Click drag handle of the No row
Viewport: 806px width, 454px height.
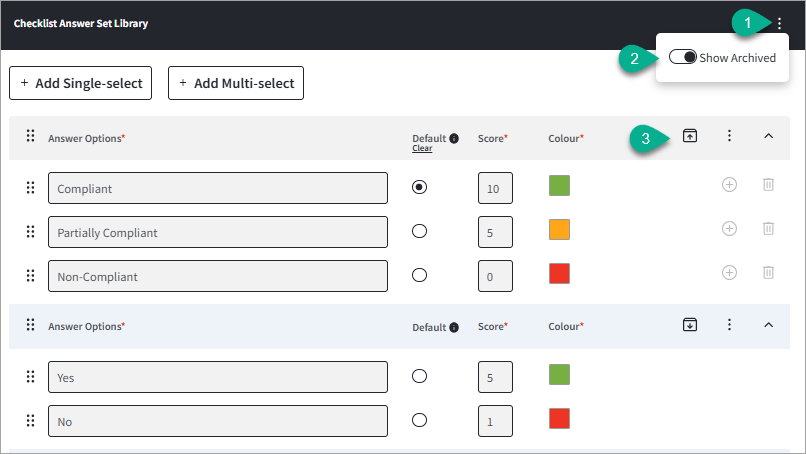tap(30, 421)
